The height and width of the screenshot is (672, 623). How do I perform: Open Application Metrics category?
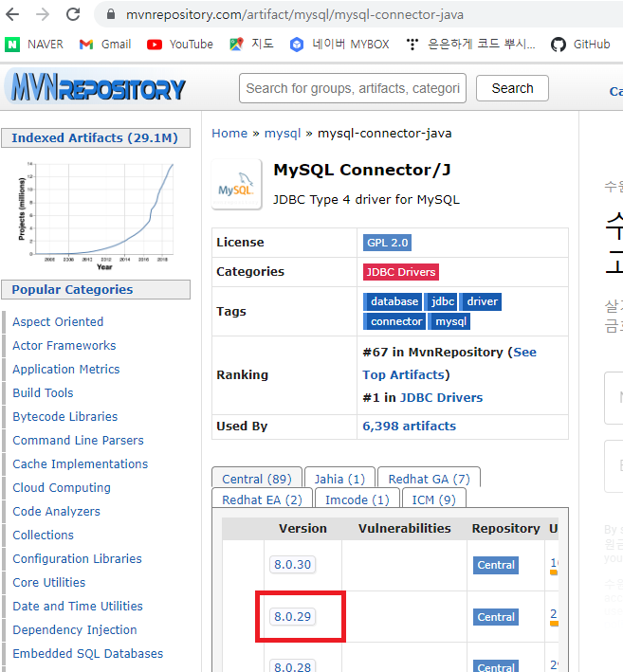[66, 369]
